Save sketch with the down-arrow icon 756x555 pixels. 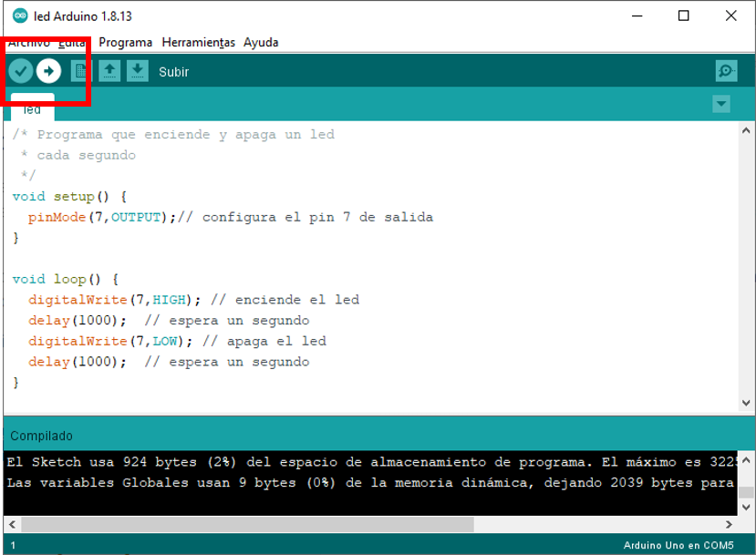tap(137, 71)
